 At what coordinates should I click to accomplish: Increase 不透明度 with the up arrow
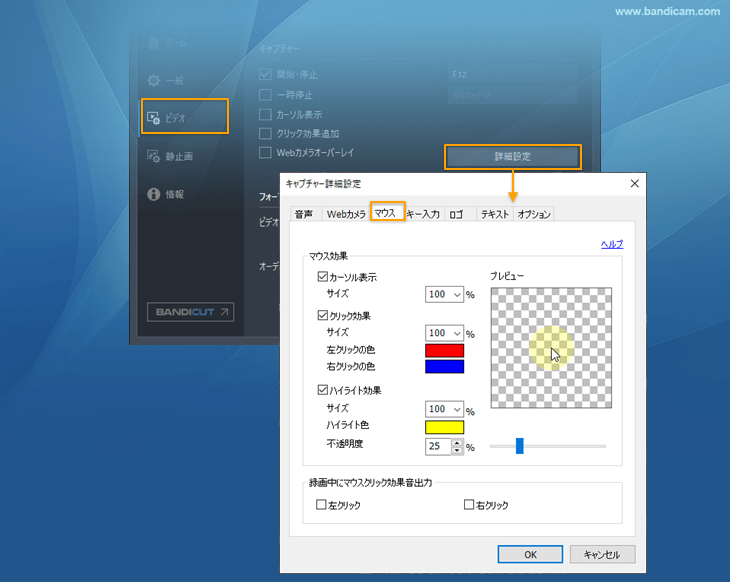457,443
